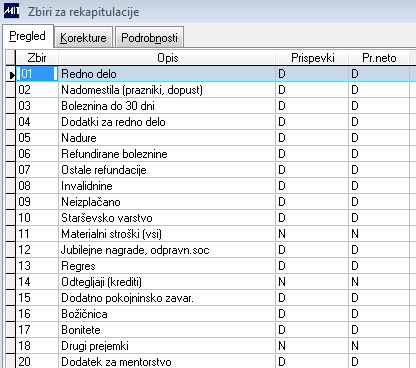
Task: Click Pr.neto value D for Regres
Action: coord(379,266)
